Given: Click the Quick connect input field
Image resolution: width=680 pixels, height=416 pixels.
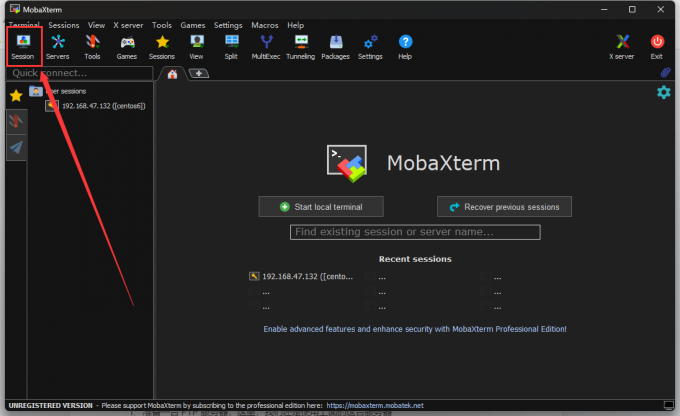Looking at the screenshot, I should pos(80,73).
